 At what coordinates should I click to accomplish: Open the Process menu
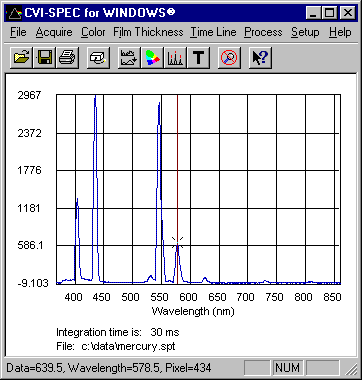point(263,32)
